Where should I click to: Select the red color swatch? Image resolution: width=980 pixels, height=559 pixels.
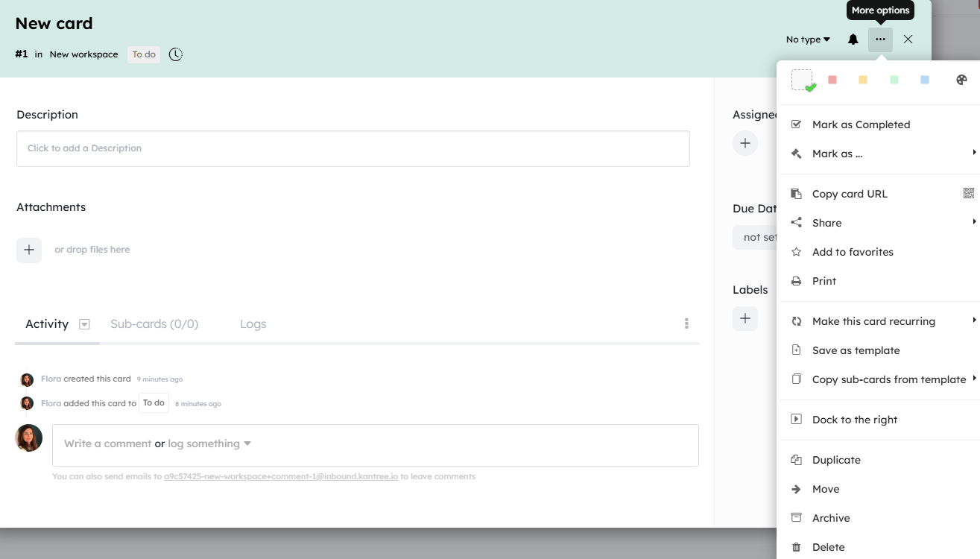[x=832, y=80]
